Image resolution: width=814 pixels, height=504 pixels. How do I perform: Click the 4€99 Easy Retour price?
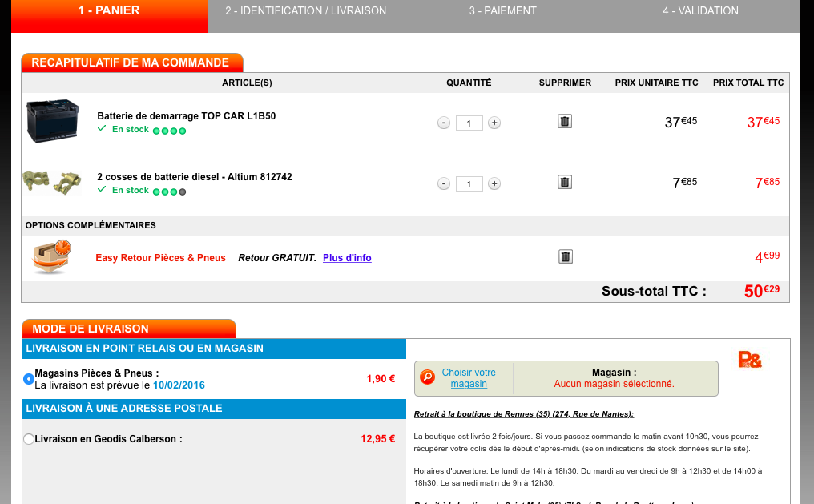click(768, 256)
